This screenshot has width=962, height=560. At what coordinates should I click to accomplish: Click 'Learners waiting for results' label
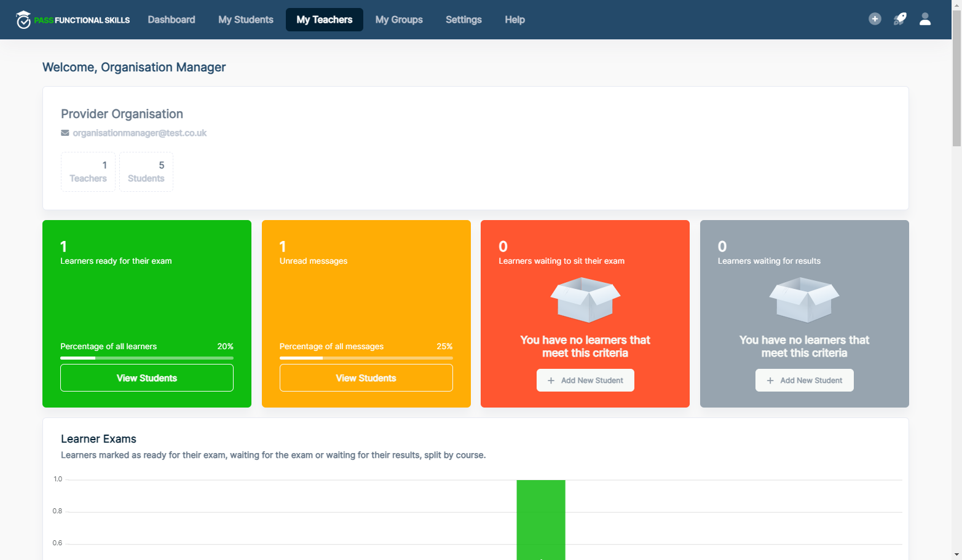[769, 261]
